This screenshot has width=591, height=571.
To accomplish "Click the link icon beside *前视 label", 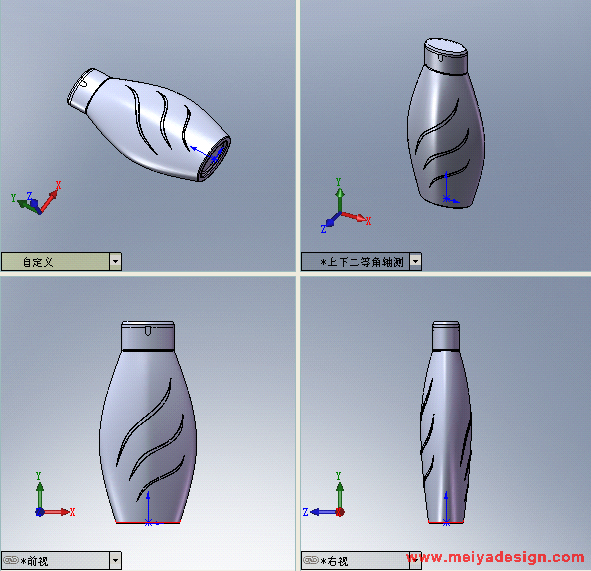I will pyautogui.click(x=11, y=560).
